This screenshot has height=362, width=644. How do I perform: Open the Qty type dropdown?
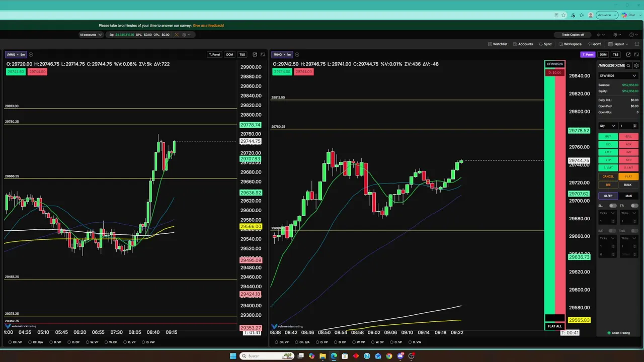607,126
